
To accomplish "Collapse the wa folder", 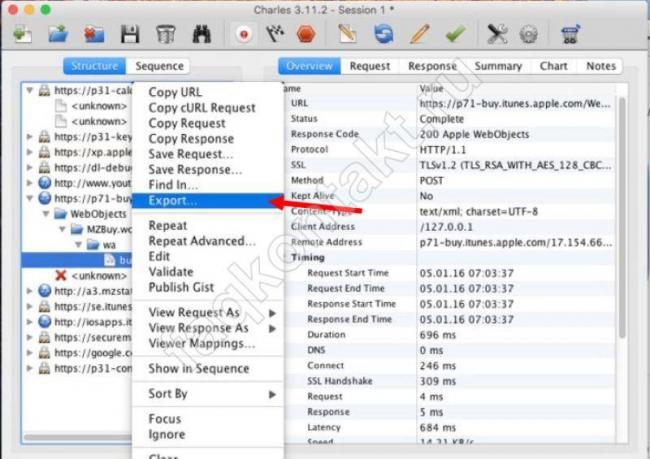I will [78, 245].
